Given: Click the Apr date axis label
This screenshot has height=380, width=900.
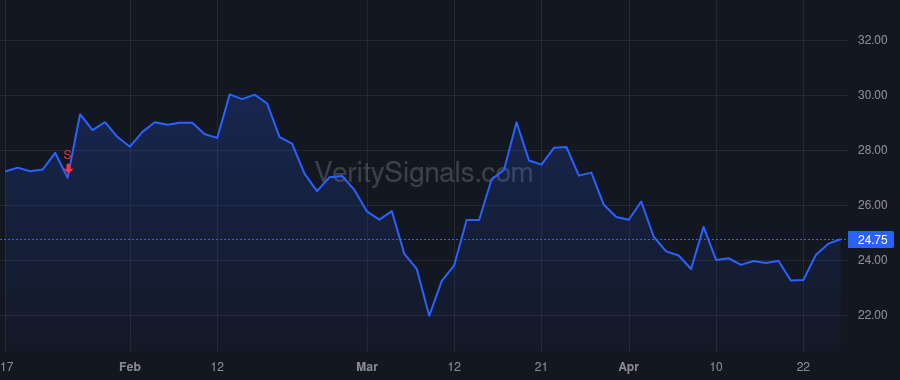Looking at the screenshot, I should 629,367.
